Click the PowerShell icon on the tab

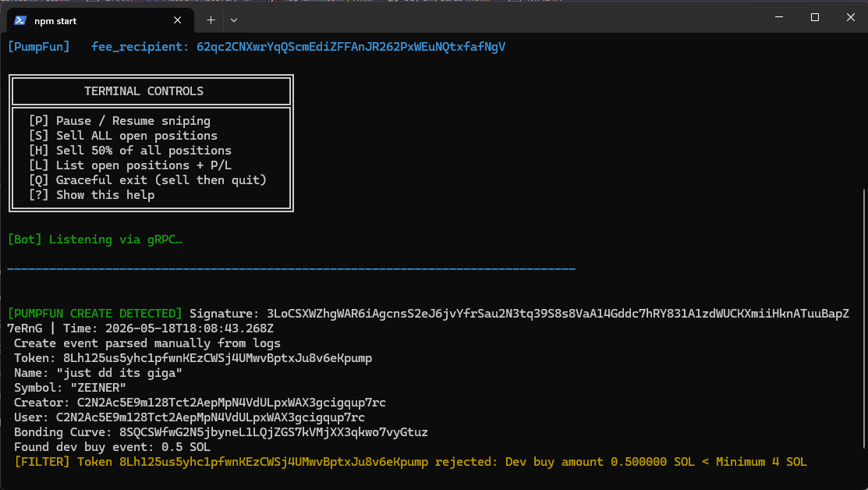pyautogui.click(x=20, y=20)
